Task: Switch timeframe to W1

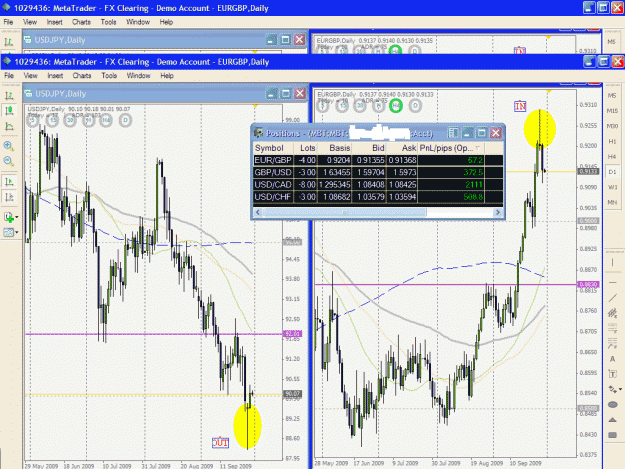Action: 612,187
